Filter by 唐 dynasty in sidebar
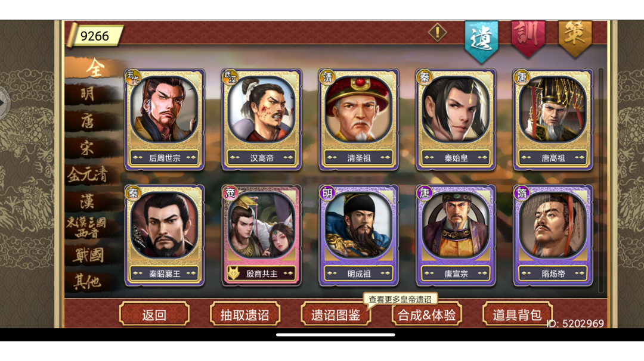The image size is (644, 361). (x=87, y=121)
